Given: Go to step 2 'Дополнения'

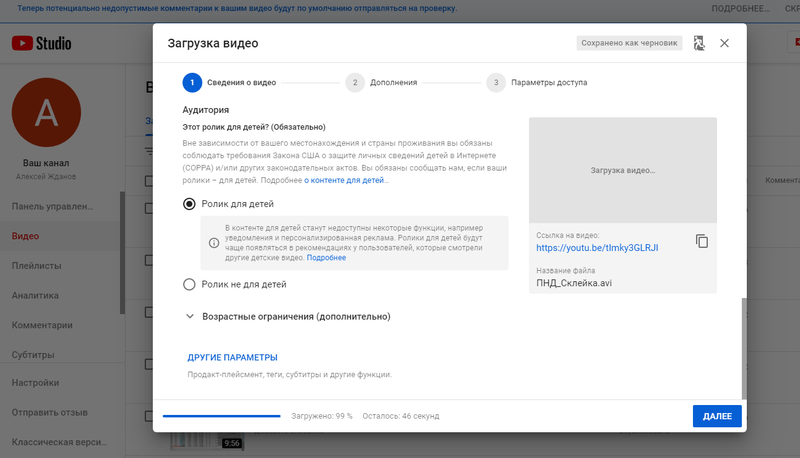Looking at the screenshot, I should point(381,83).
